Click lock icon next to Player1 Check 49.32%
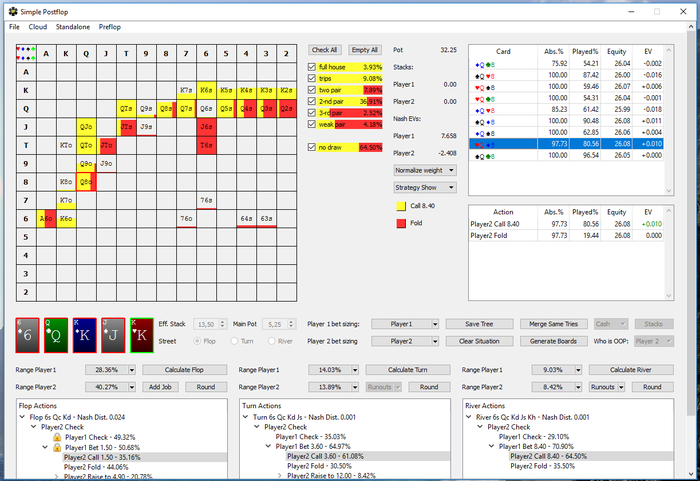The height and width of the screenshot is (481, 700). (57, 437)
